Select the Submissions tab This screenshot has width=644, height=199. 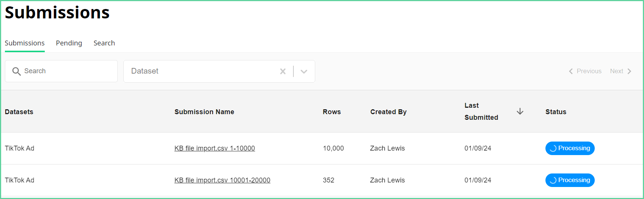[x=24, y=43]
